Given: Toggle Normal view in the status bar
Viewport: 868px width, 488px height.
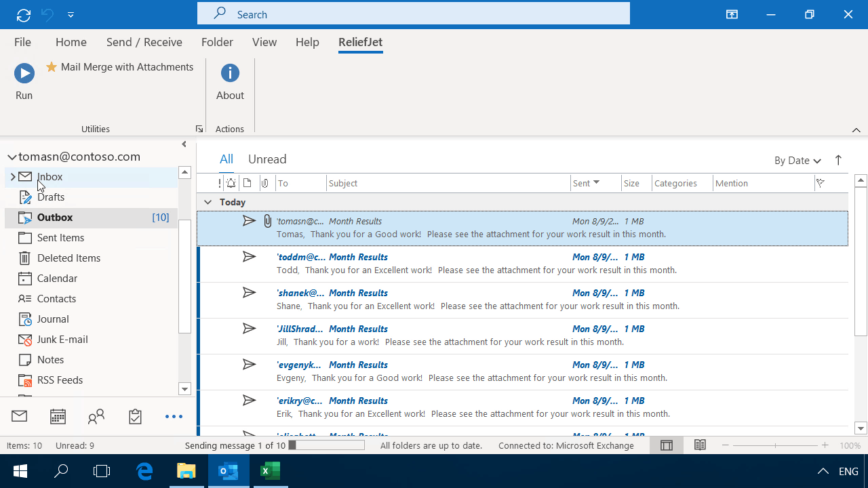Looking at the screenshot, I should pyautogui.click(x=666, y=445).
